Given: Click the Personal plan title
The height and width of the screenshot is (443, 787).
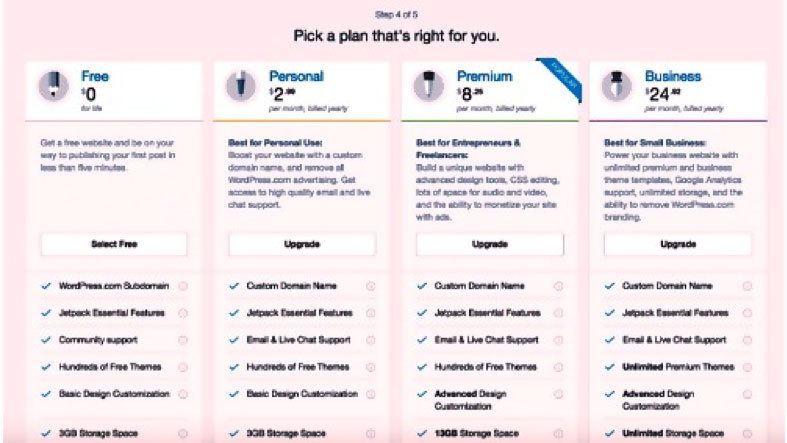Looking at the screenshot, I should pyautogui.click(x=296, y=76).
